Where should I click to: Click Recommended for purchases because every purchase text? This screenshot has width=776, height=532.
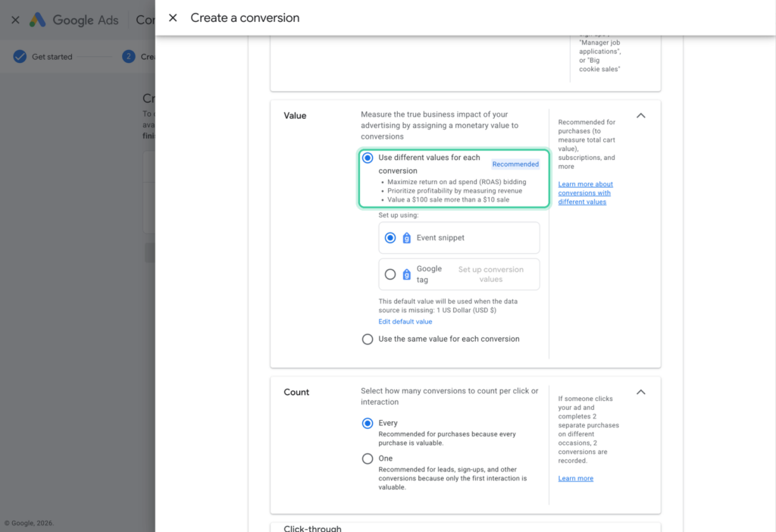pyautogui.click(x=447, y=439)
